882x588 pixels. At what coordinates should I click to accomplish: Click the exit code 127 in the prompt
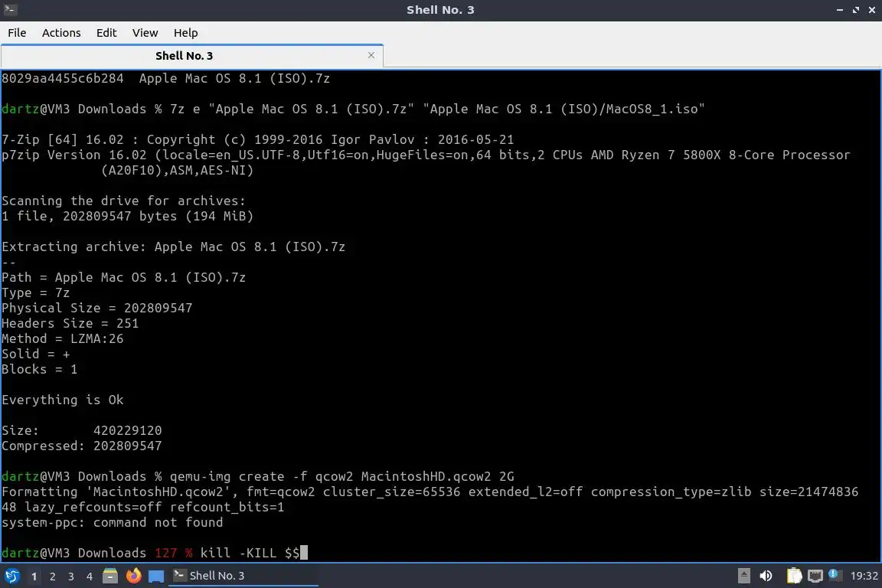point(166,553)
